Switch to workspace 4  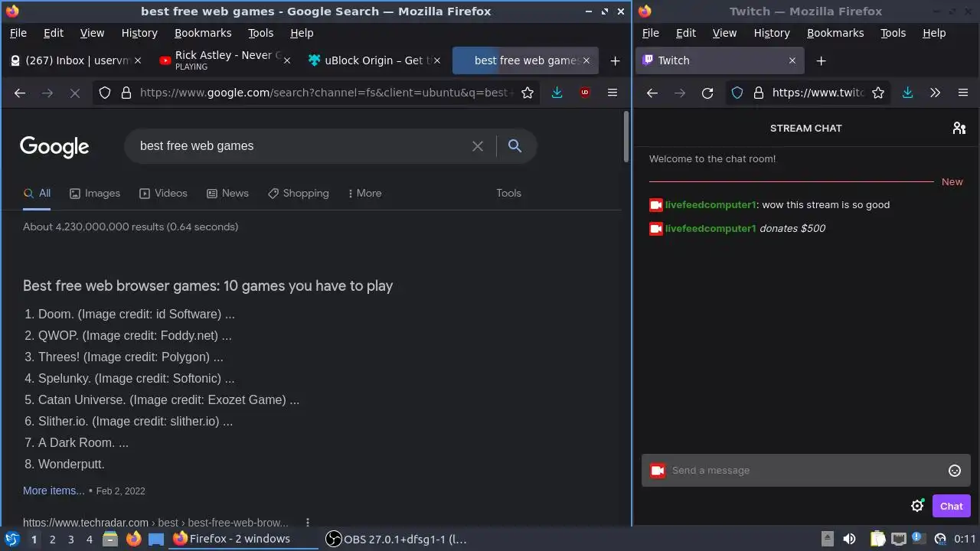point(89,539)
